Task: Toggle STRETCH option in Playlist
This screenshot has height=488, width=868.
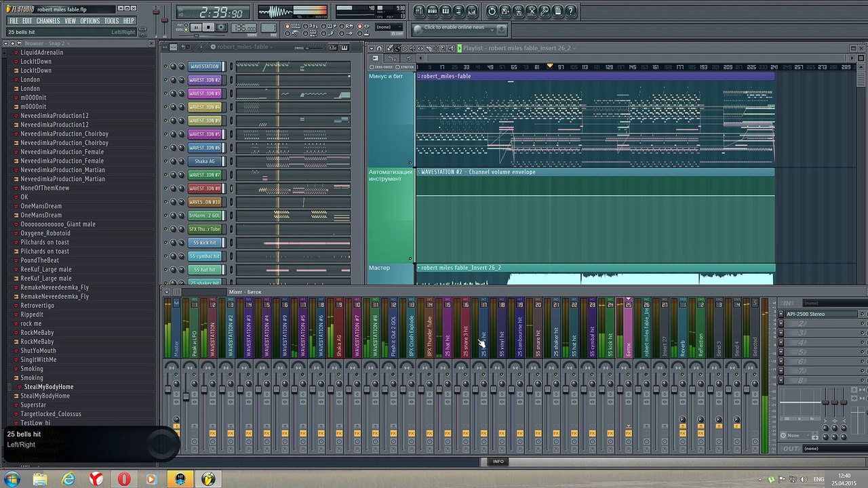Action: [x=405, y=67]
